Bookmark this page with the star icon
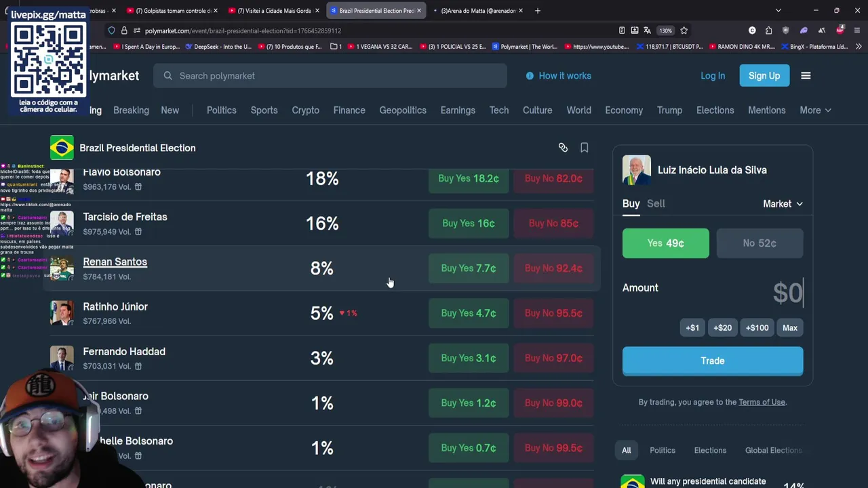The height and width of the screenshot is (488, 868). tap(684, 30)
